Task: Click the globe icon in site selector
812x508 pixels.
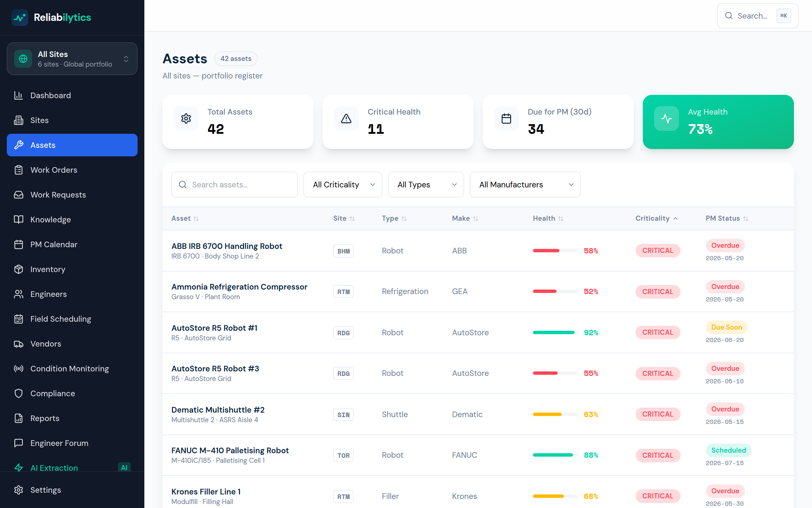Action: pos(23,59)
